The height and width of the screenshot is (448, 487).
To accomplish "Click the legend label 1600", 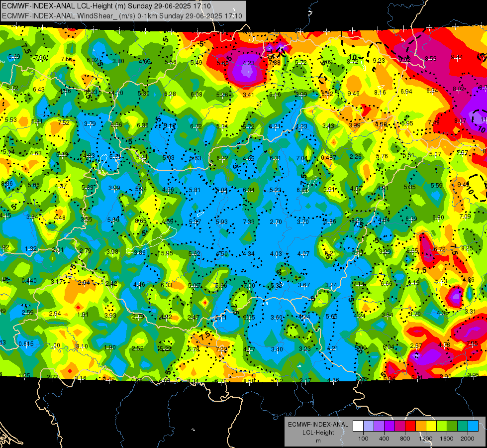I will [x=447, y=439].
